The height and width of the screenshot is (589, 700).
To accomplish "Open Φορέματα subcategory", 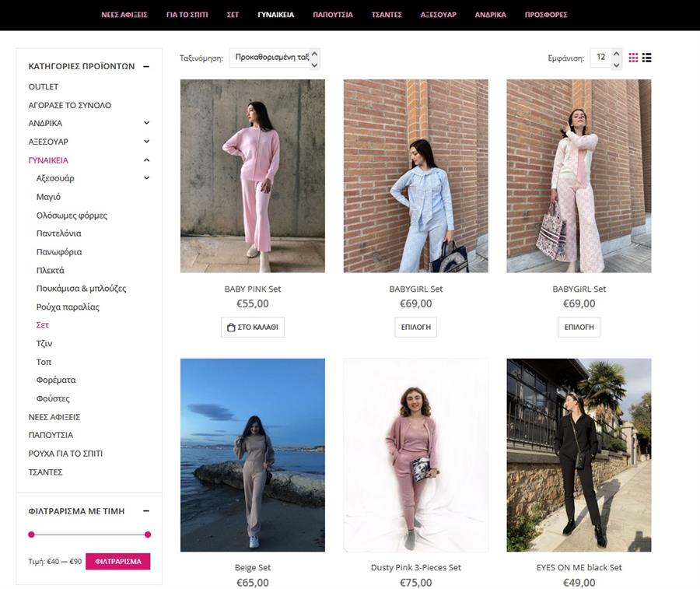I will click(x=56, y=380).
